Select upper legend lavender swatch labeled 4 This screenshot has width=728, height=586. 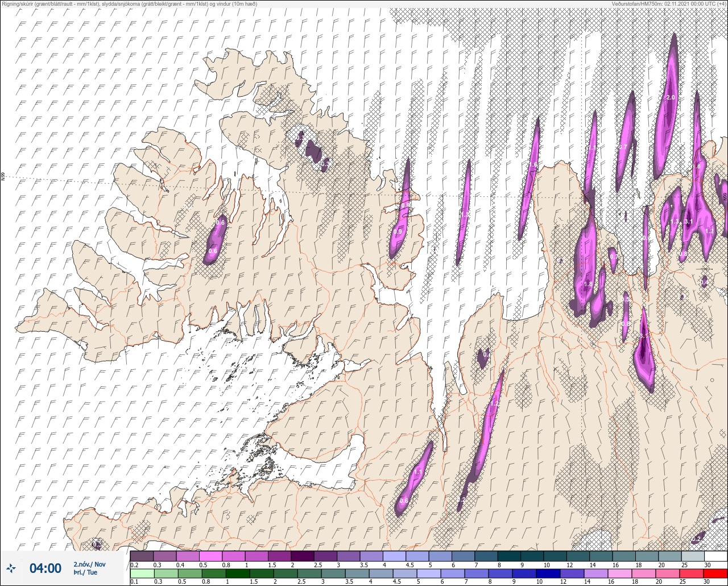[x=394, y=556]
